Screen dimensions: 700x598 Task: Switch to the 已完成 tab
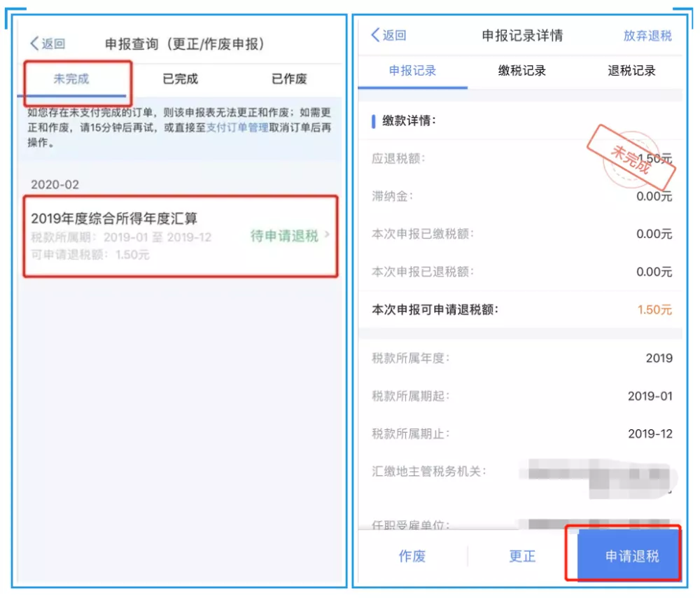[x=180, y=79]
